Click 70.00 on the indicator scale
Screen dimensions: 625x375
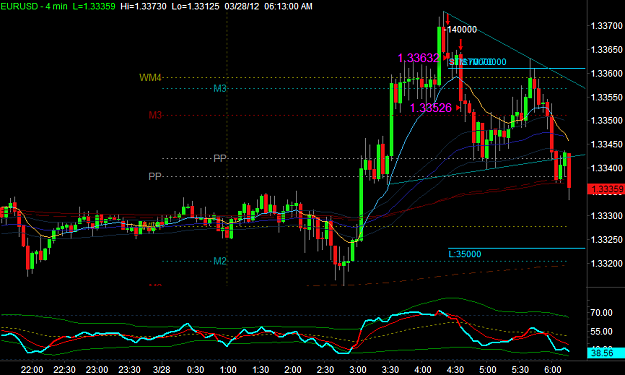[601, 313]
